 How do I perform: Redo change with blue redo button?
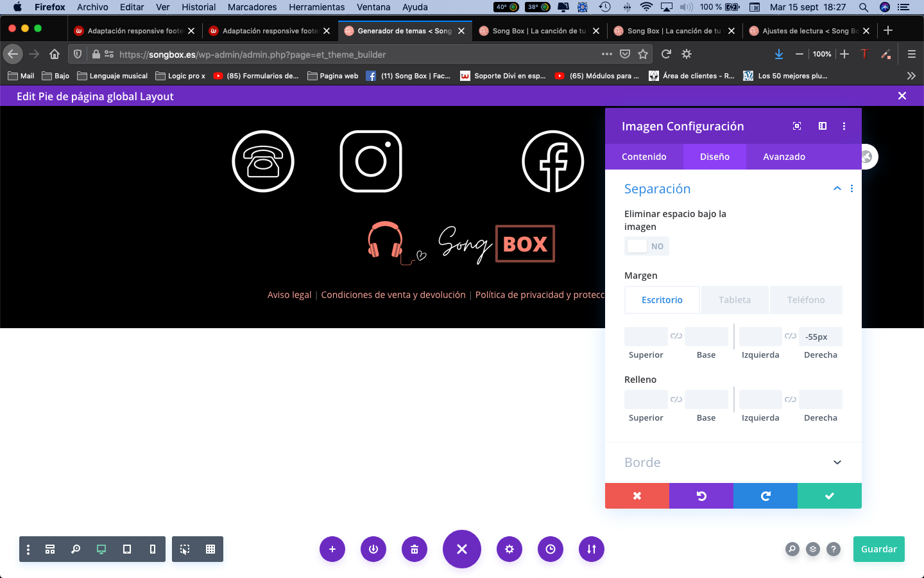[766, 496]
